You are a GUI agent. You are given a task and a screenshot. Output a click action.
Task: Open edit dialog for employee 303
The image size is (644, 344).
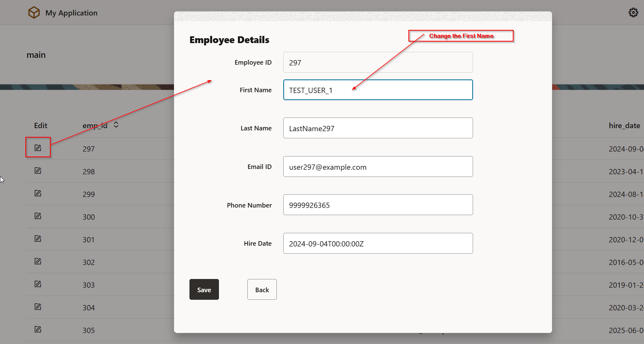[x=38, y=284]
